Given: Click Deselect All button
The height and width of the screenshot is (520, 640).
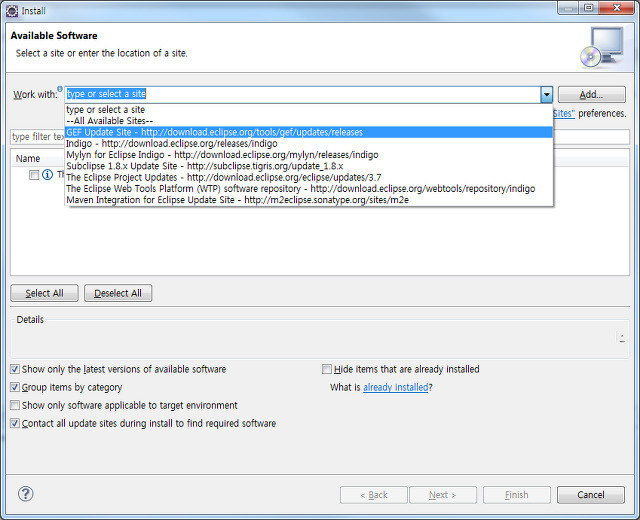Looking at the screenshot, I should pyautogui.click(x=118, y=293).
